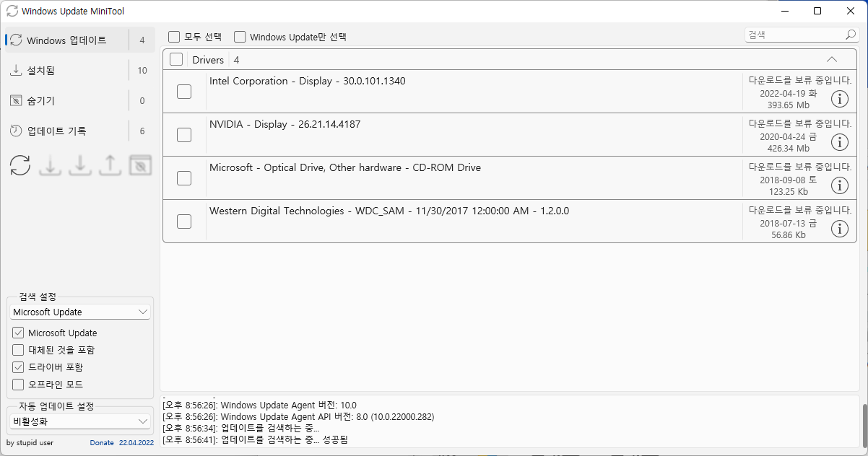Select Western Digital Technologies WDC_SAM row text

point(389,211)
